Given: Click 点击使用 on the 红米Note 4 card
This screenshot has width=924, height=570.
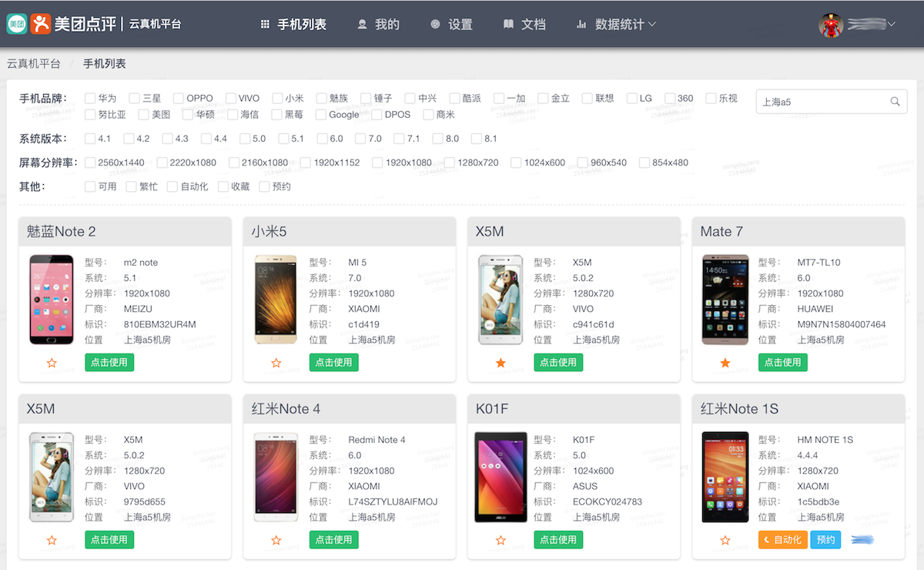Looking at the screenshot, I should [334, 540].
